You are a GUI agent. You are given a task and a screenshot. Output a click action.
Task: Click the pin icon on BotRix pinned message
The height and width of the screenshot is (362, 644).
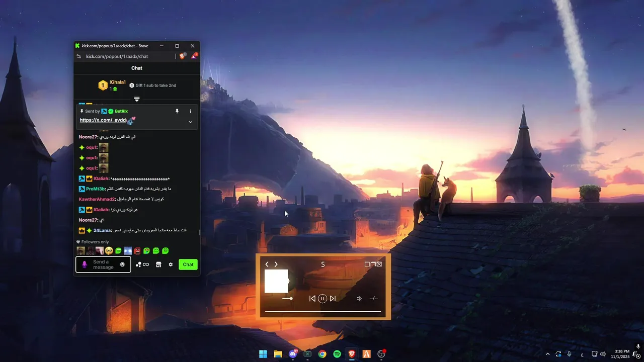(177, 111)
